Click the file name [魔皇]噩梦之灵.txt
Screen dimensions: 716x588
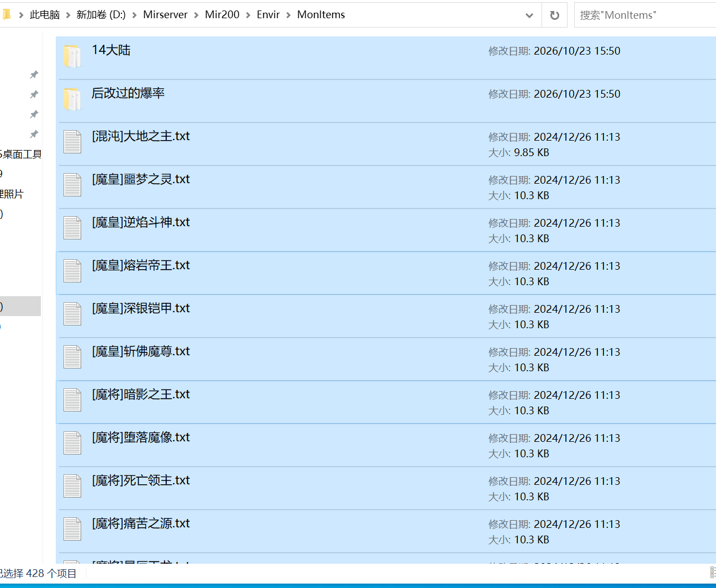point(141,179)
